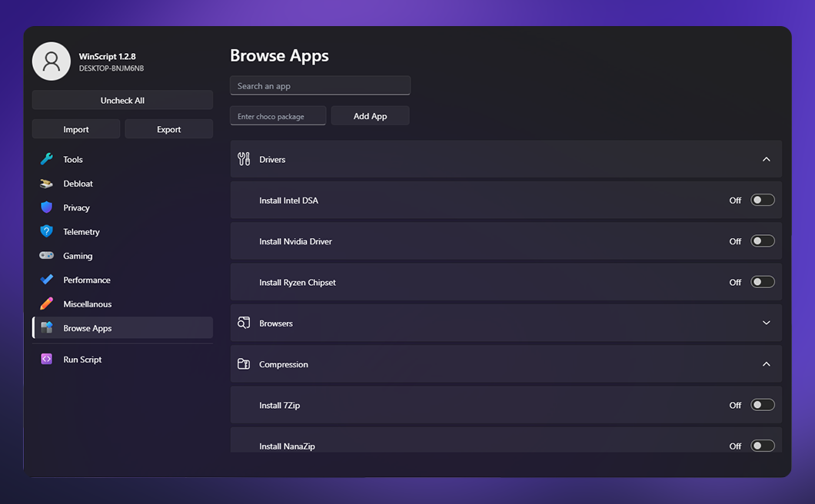815x504 pixels.
Task: Click the Add App button
Action: click(370, 116)
